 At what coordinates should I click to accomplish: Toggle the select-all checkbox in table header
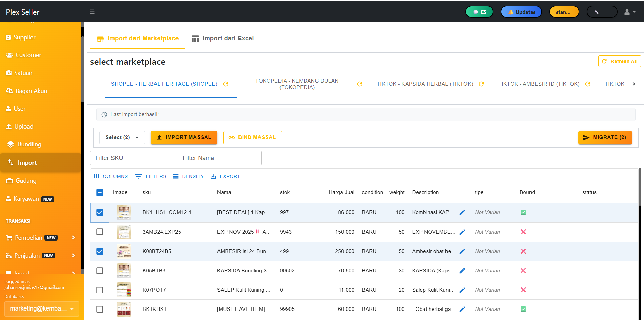click(100, 192)
